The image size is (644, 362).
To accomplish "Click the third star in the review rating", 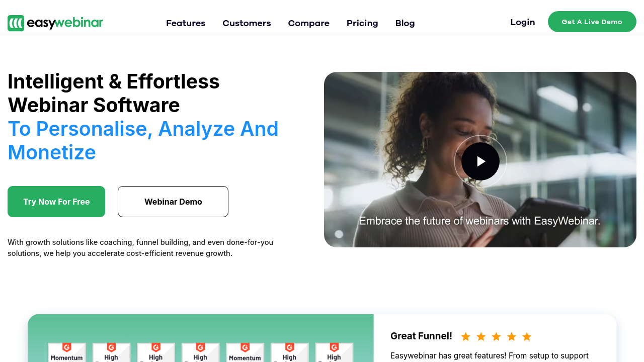I will 496,337.
